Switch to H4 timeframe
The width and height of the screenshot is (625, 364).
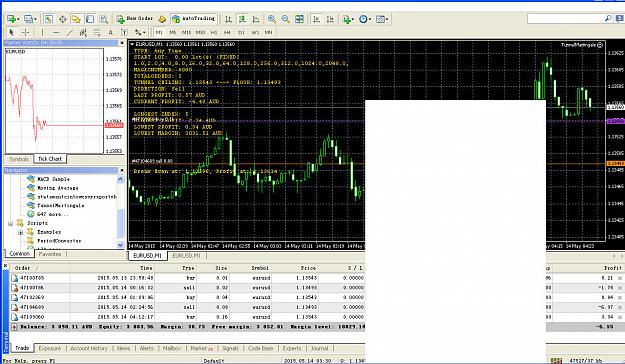point(227,32)
